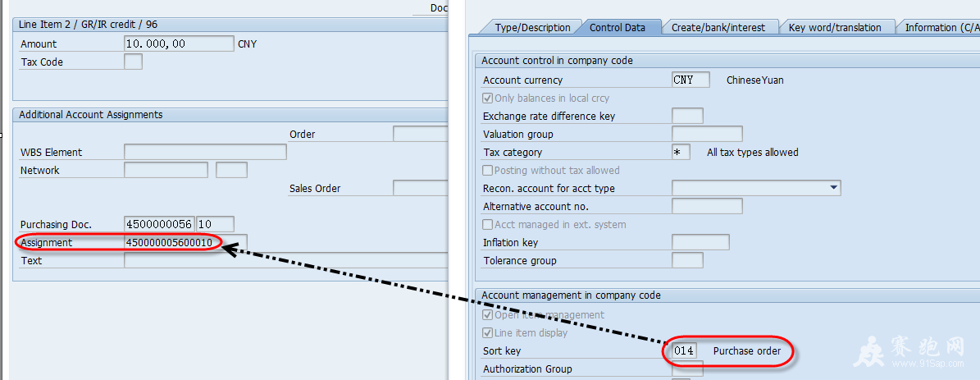Click the Tax category field with asterisk
The image size is (980, 380).
[x=681, y=152]
